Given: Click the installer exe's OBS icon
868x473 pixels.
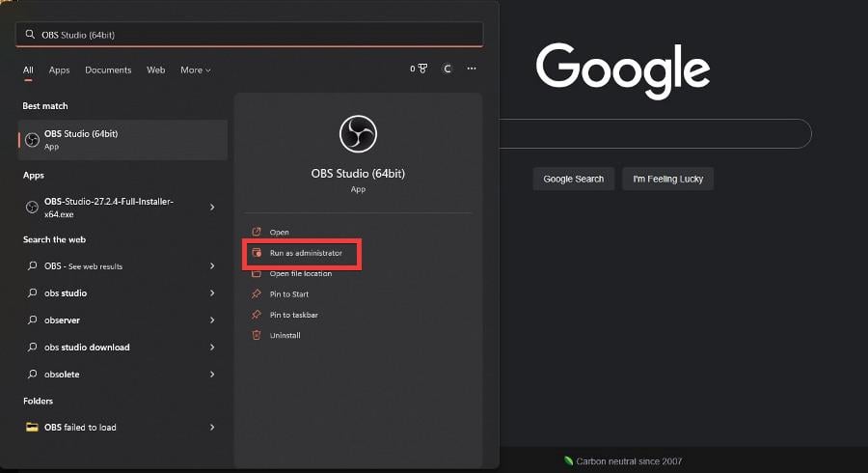Looking at the screenshot, I should (32, 208).
